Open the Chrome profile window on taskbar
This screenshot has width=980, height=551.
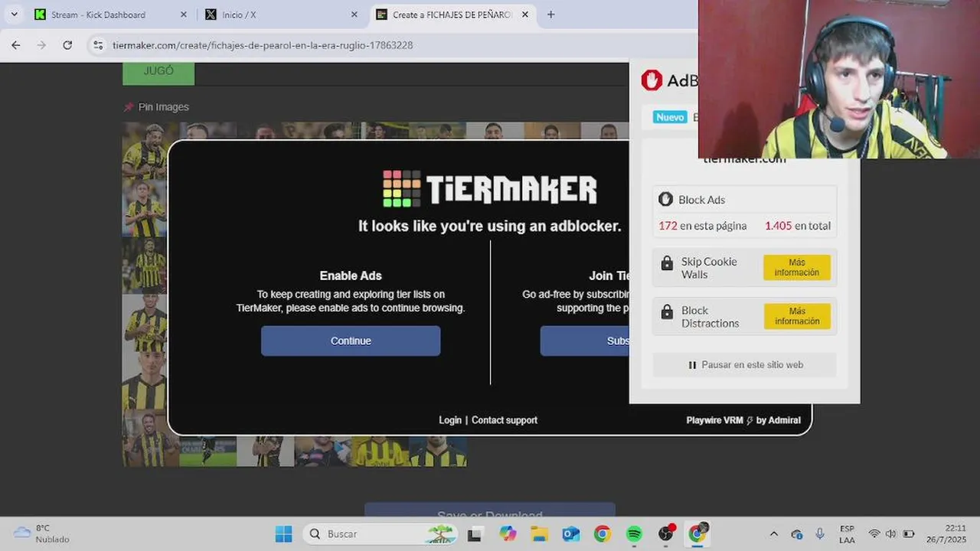tap(698, 533)
